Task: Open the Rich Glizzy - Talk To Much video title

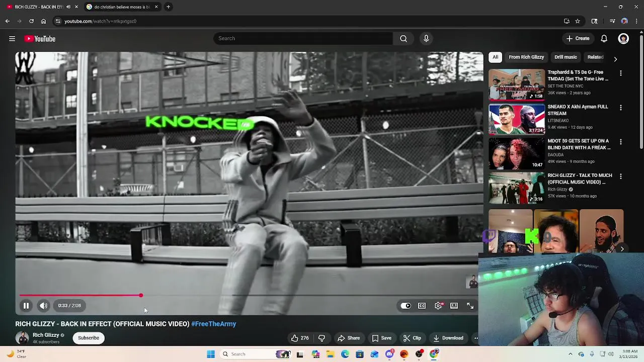Action: coord(580,179)
